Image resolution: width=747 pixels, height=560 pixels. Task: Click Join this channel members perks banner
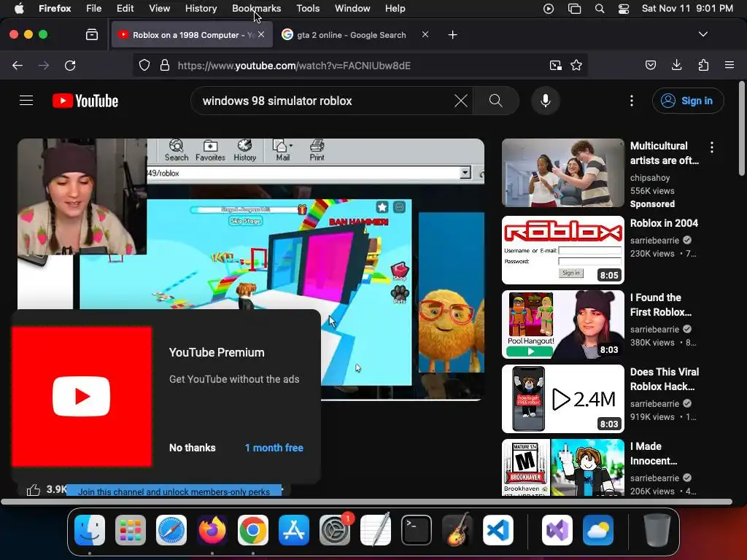click(x=174, y=491)
